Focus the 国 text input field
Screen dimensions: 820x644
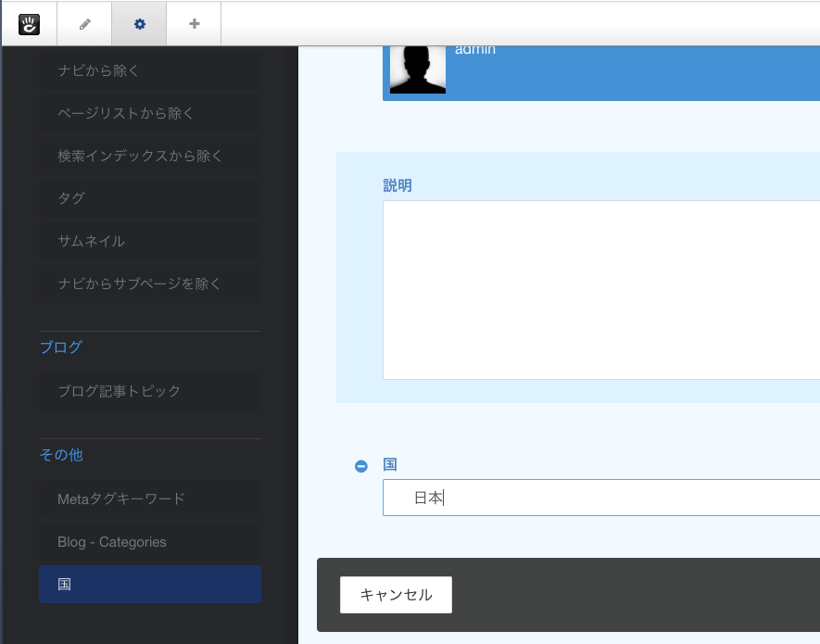point(601,498)
